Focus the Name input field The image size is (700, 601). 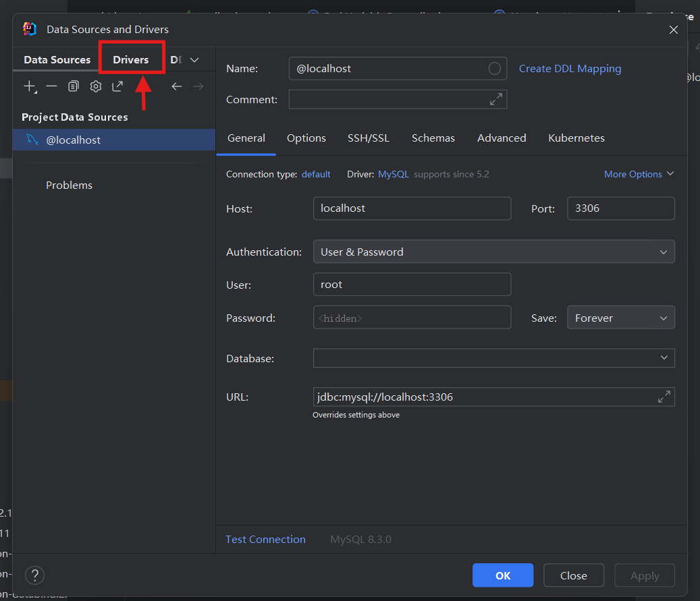398,68
